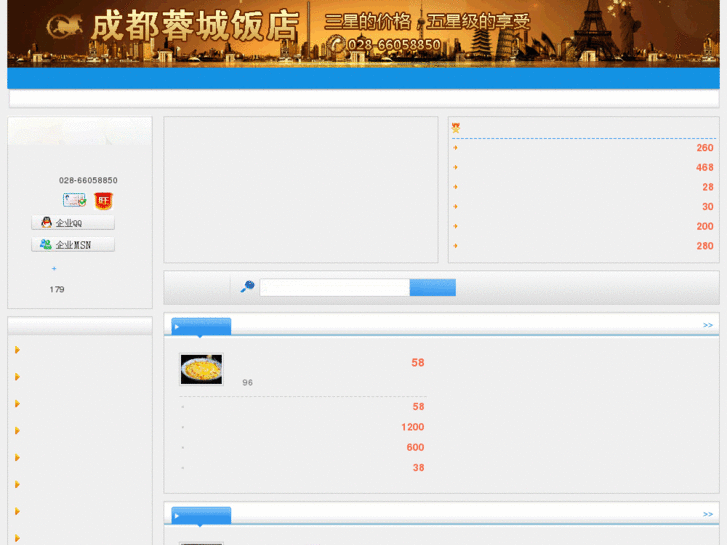Open the 企业QQ chat button
This screenshot has height=545, width=727.
click(73, 223)
